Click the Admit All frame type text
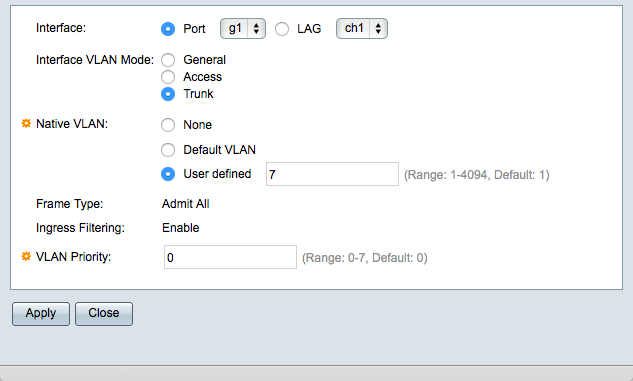 pyautogui.click(x=186, y=204)
